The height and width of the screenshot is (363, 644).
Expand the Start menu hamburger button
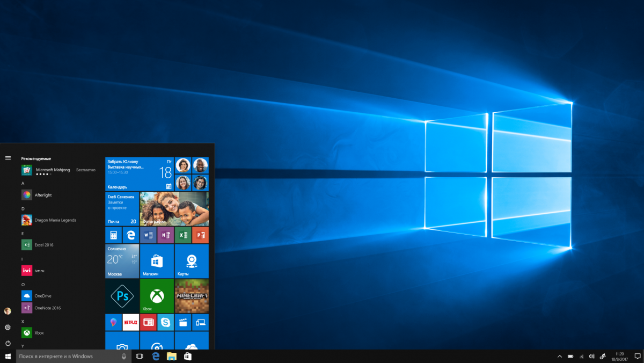(x=8, y=158)
